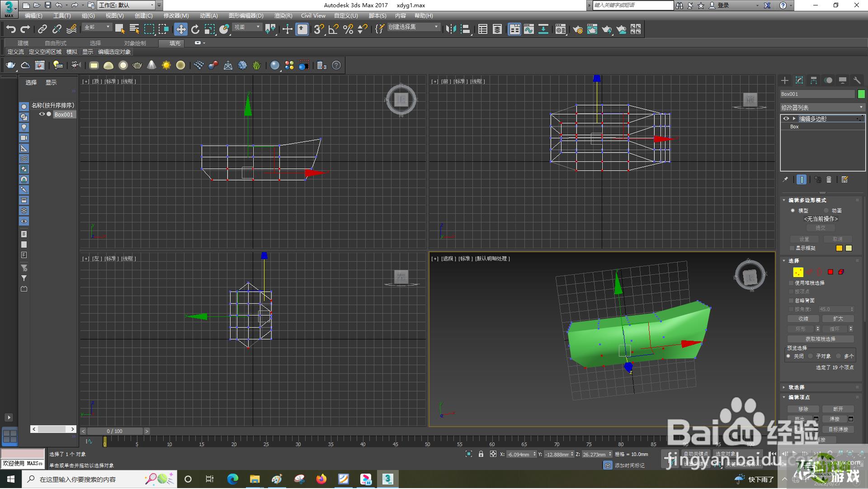The height and width of the screenshot is (489, 868).
Task: Enable the 忽略背面 checkbox
Action: pyautogui.click(x=791, y=301)
